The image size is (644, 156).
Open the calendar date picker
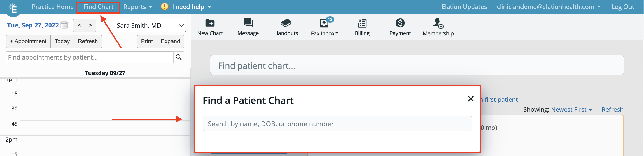(64, 25)
